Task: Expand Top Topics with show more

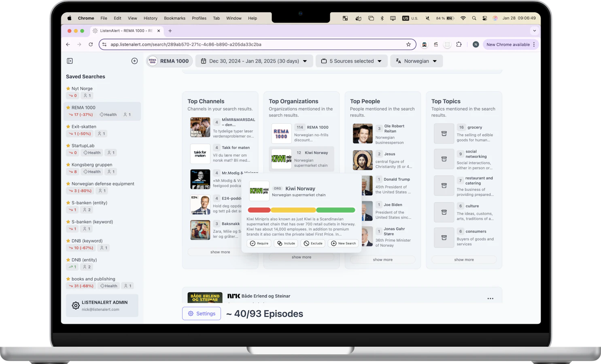Action: (464, 260)
